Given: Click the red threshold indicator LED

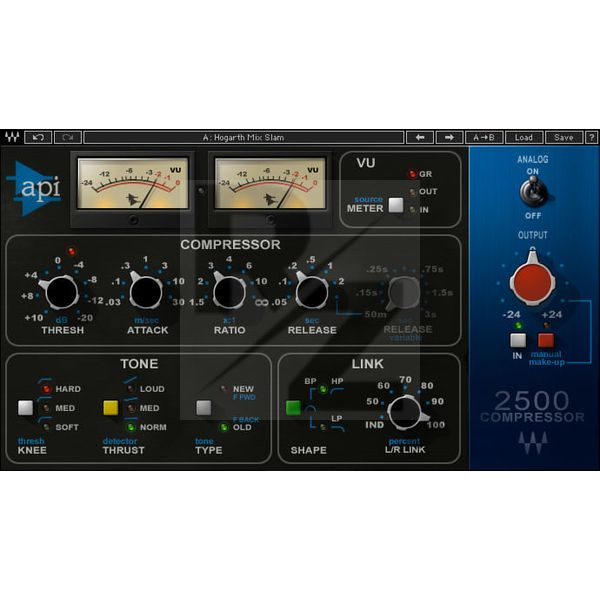Looking at the screenshot, I should click(x=71, y=252).
